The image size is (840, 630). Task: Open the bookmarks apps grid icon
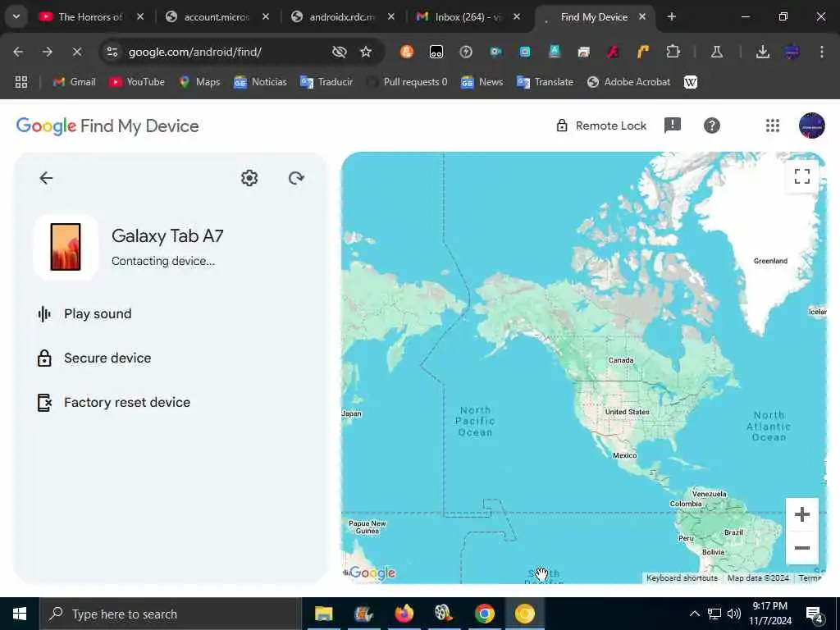pyautogui.click(x=21, y=82)
